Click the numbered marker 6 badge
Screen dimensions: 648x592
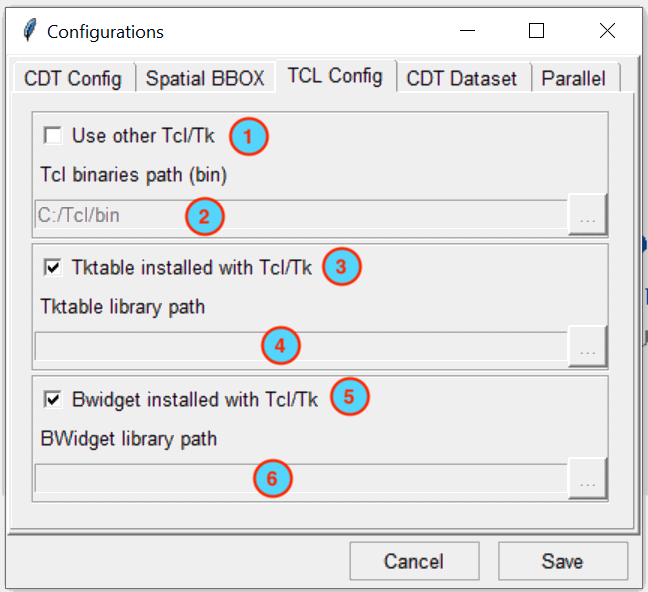tap(272, 478)
